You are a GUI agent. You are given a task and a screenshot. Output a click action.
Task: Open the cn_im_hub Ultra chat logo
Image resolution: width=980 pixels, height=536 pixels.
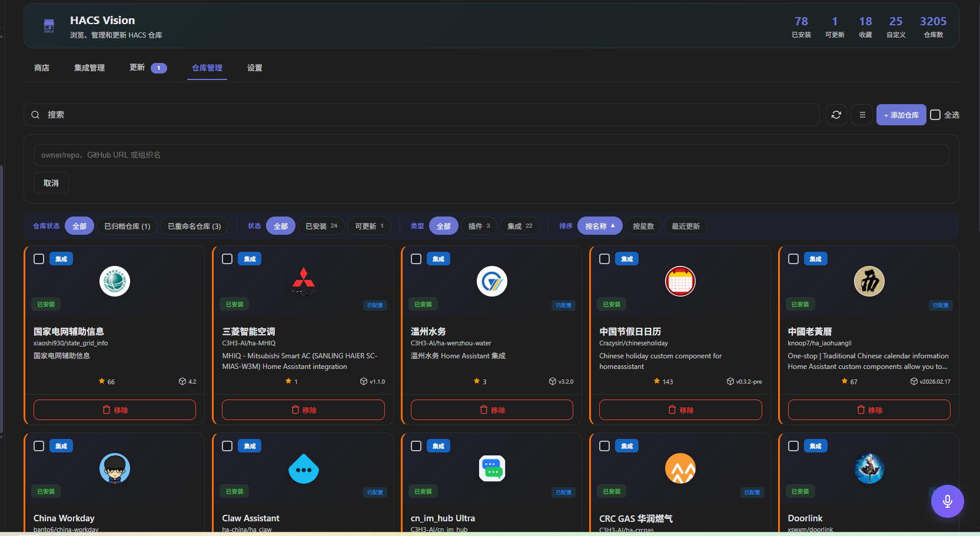492,468
